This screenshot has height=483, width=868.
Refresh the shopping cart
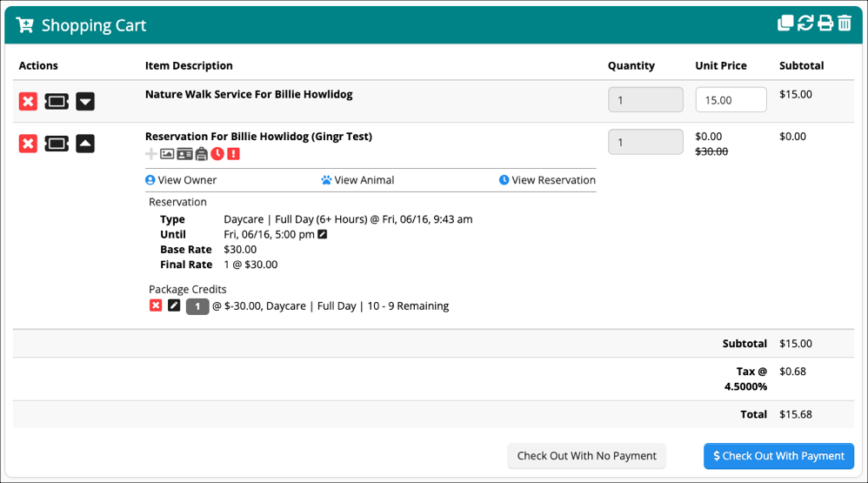click(805, 23)
